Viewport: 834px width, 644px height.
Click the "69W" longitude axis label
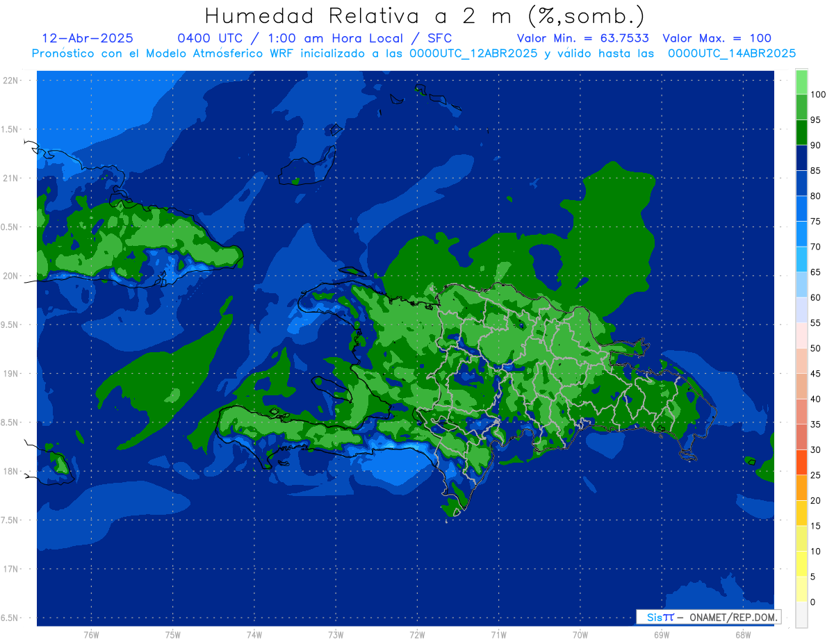661,635
